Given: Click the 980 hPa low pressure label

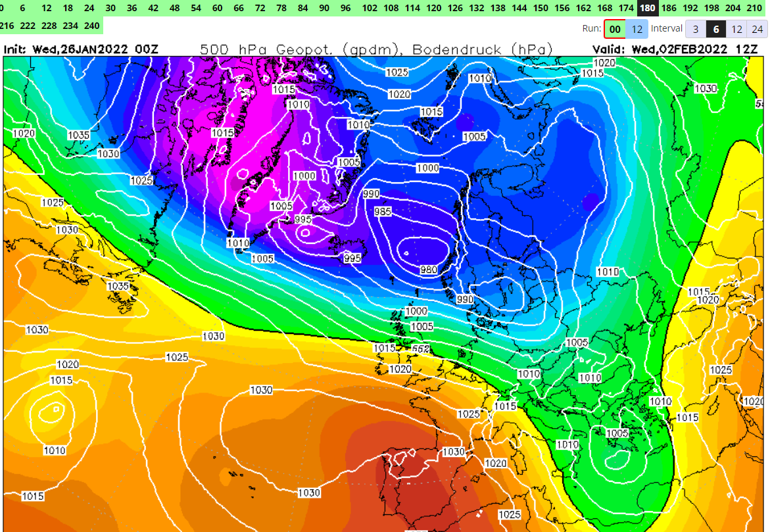Looking at the screenshot, I should tap(429, 270).
